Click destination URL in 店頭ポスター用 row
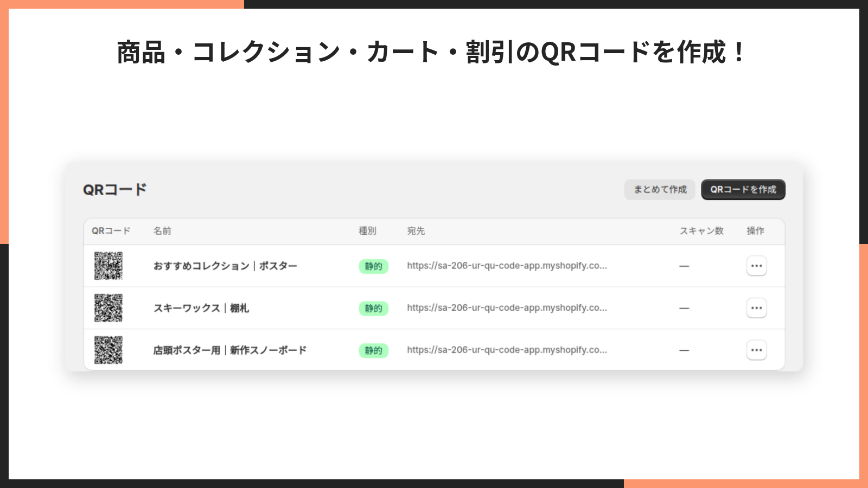The height and width of the screenshot is (488, 868). pyautogui.click(x=507, y=350)
